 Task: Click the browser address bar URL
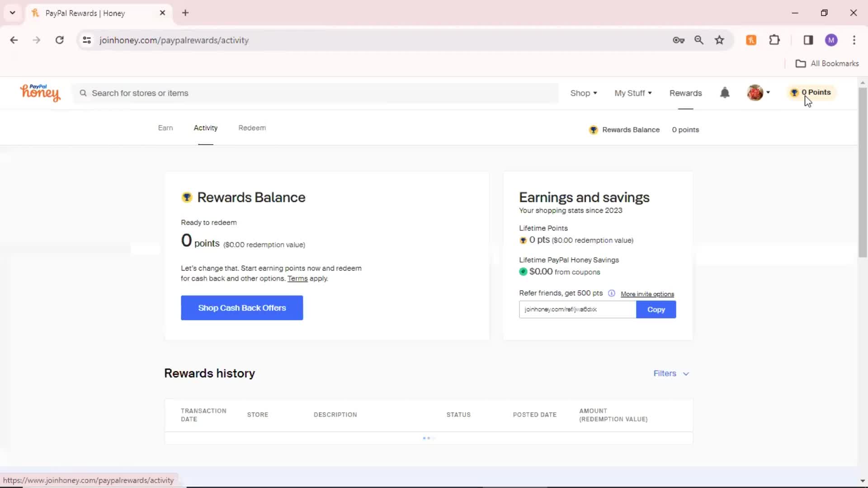coord(174,40)
